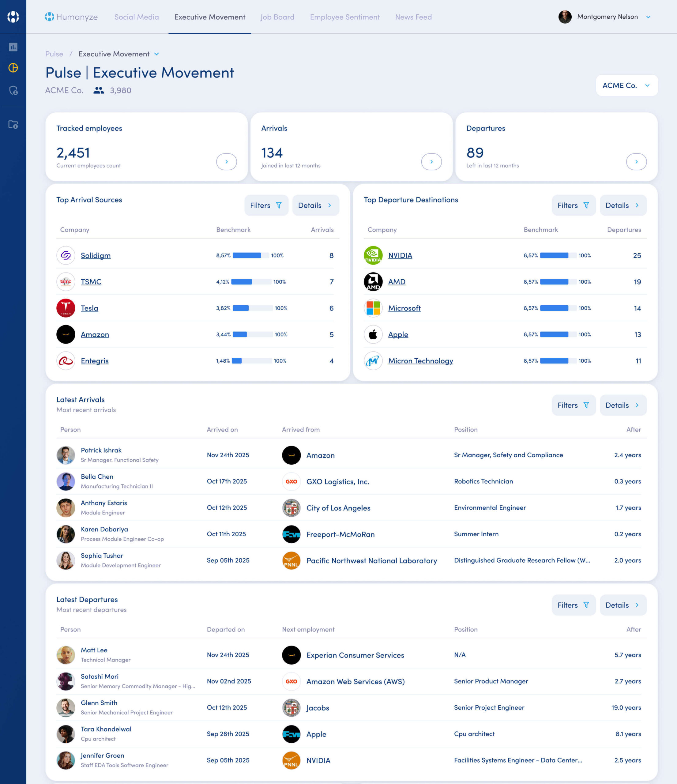Click the Pulse breadcrumb link
The image size is (677, 784).
coord(54,54)
